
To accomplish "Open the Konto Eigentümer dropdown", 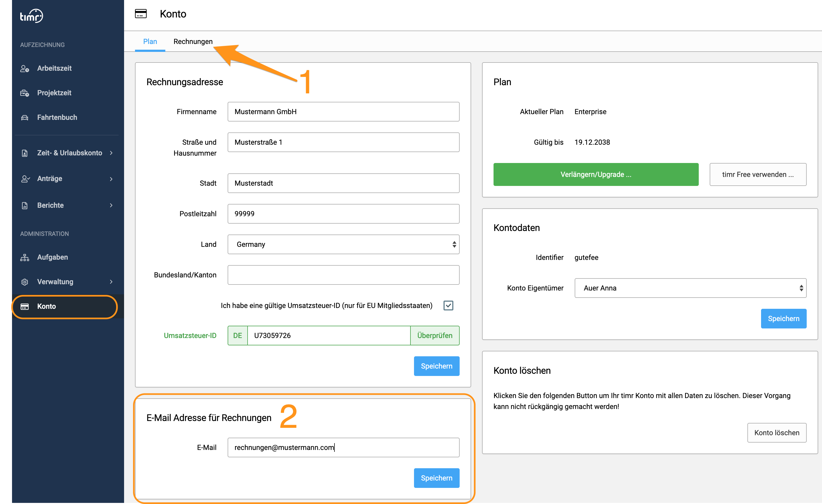I will click(x=690, y=288).
